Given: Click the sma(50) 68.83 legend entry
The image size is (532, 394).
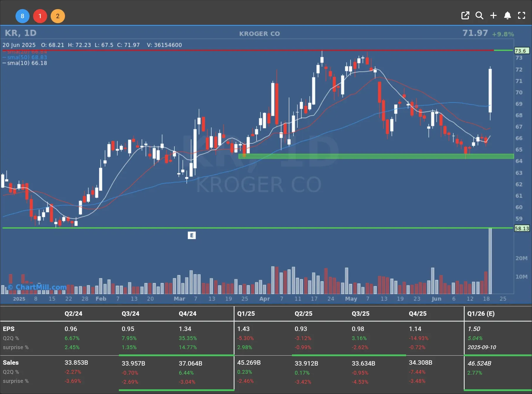Looking at the screenshot, I should pyautogui.click(x=25, y=57).
